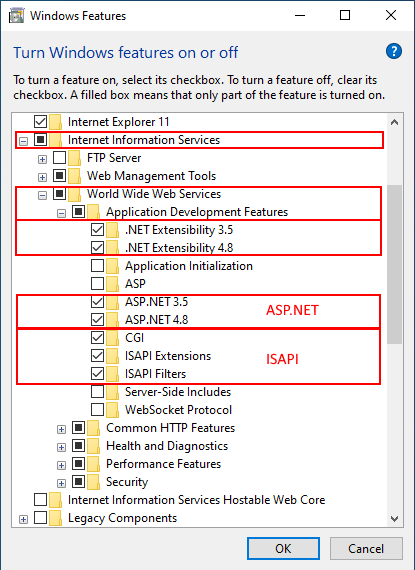This screenshot has width=415, height=570.
Task: Uncheck ISAPI Extensions checkbox
Action: tap(97, 356)
